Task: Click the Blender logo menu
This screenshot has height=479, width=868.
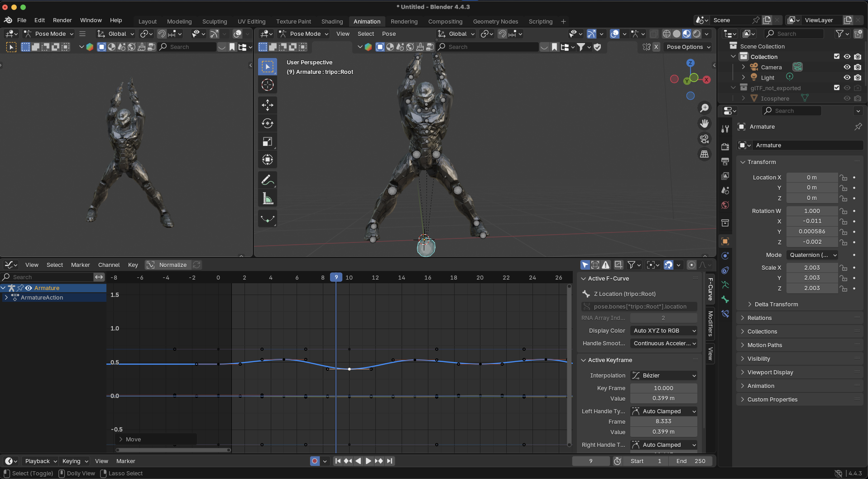Action: (x=8, y=20)
